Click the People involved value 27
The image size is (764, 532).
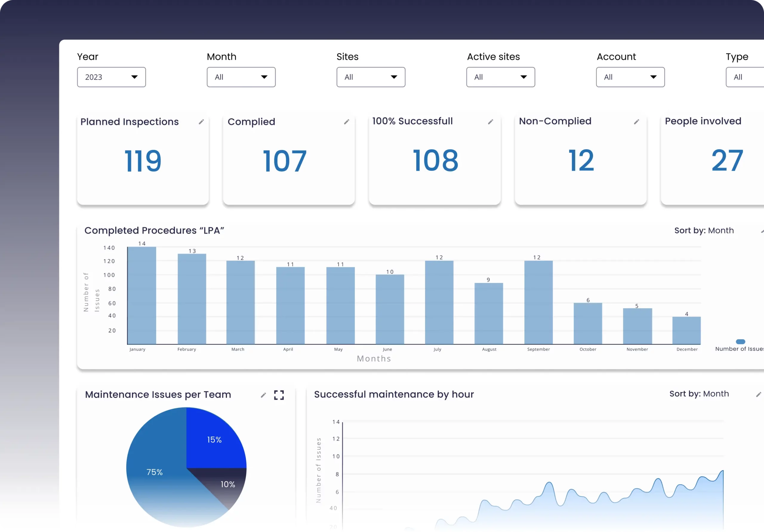click(727, 160)
